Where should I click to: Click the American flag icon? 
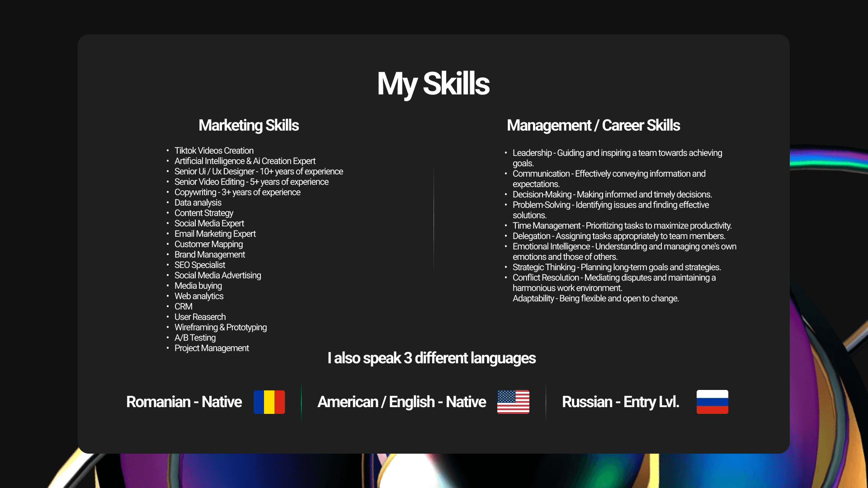coord(513,402)
